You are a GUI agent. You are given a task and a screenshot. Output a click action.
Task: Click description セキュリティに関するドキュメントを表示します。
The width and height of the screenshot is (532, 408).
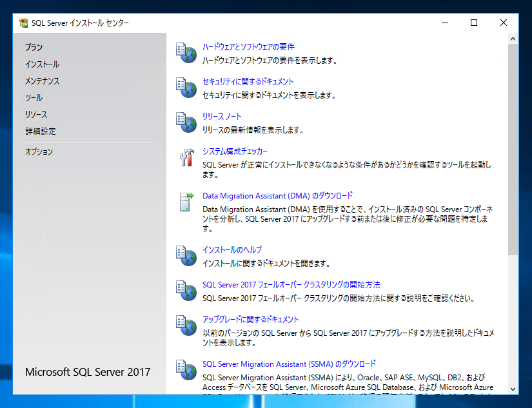[x=270, y=95]
